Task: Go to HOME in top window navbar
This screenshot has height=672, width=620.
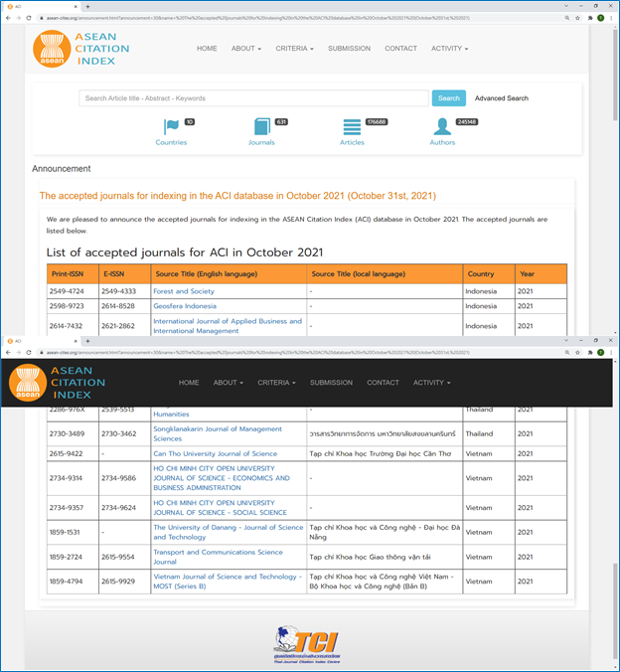Action: (x=207, y=49)
